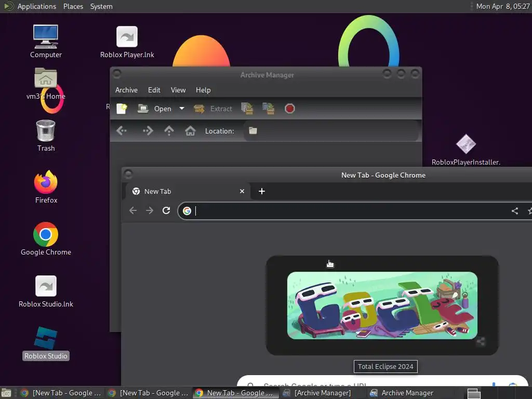Open the Archive menu
Screen dimensions: 532x399
click(126, 90)
